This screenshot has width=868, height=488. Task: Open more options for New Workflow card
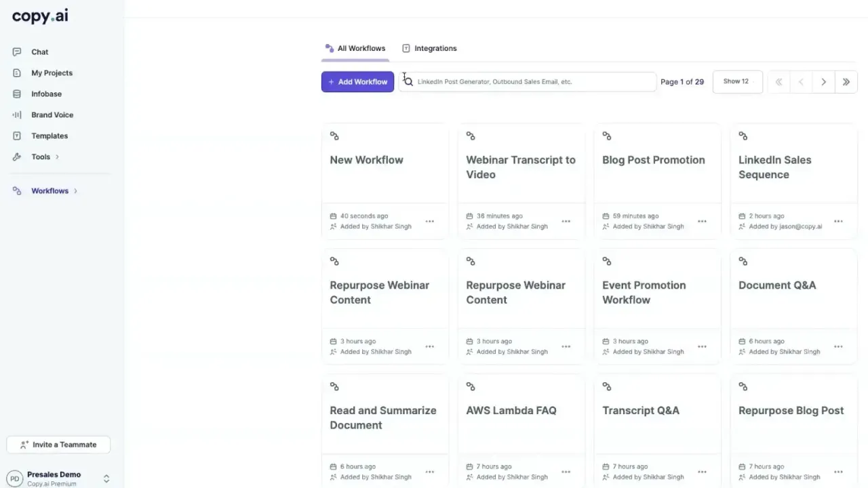[x=429, y=221]
